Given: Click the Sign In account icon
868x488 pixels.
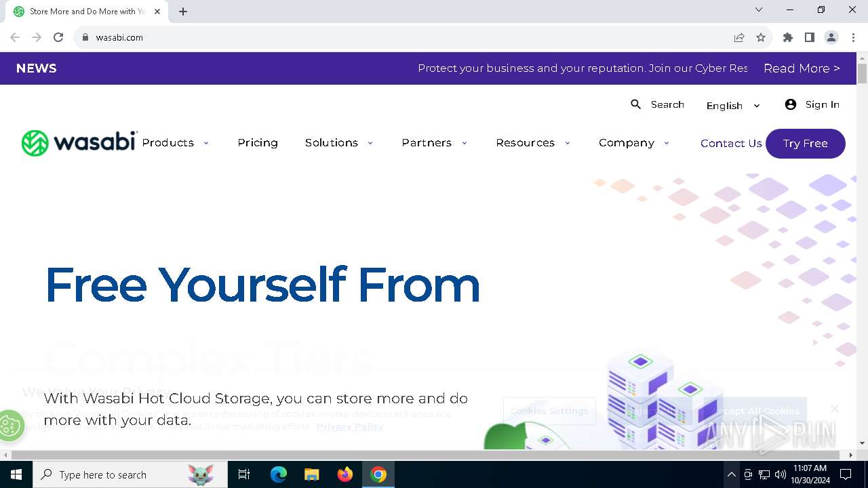Looking at the screenshot, I should click(x=790, y=104).
